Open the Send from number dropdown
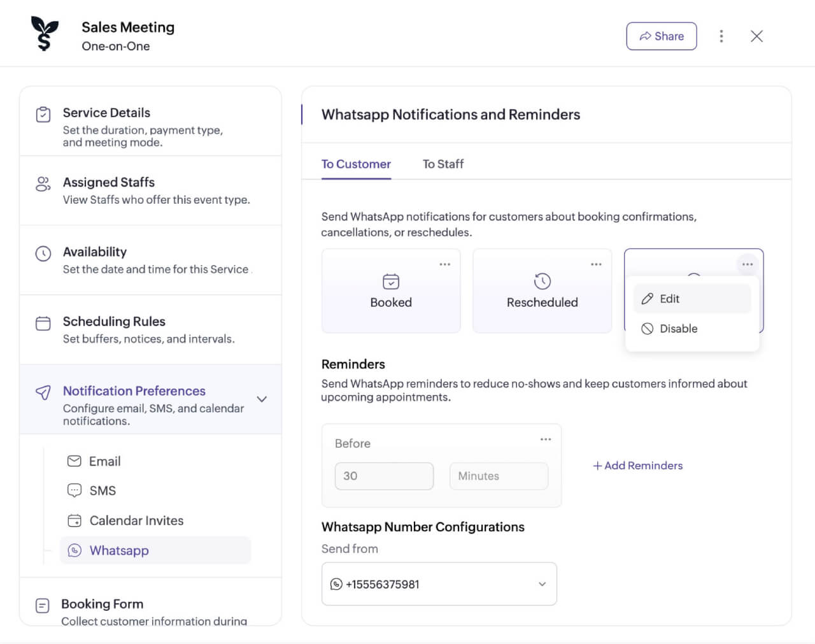This screenshot has height=644, width=815. click(x=439, y=583)
